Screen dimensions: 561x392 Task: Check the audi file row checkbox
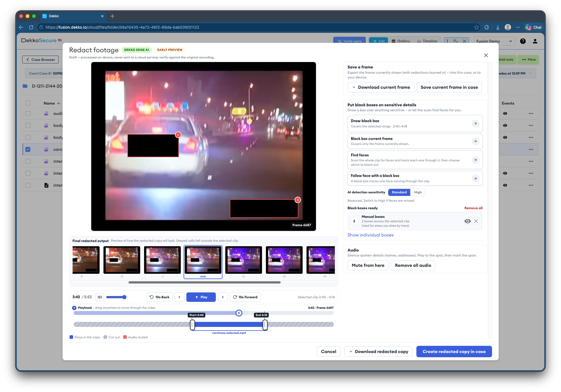[x=28, y=114]
